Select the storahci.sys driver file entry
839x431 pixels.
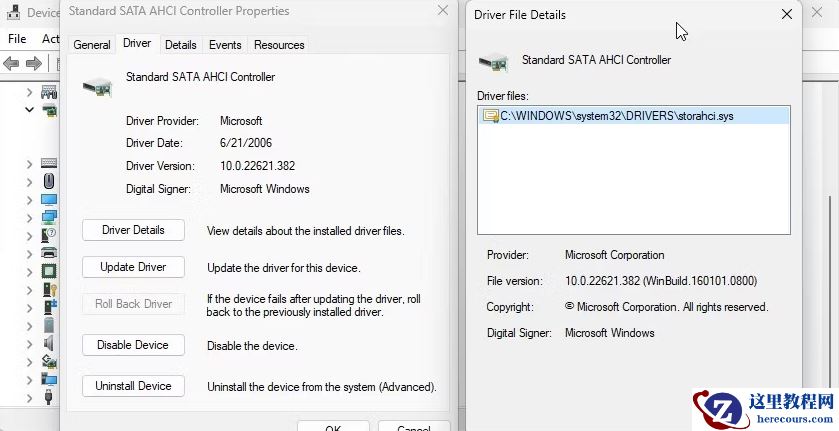click(x=634, y=116)
